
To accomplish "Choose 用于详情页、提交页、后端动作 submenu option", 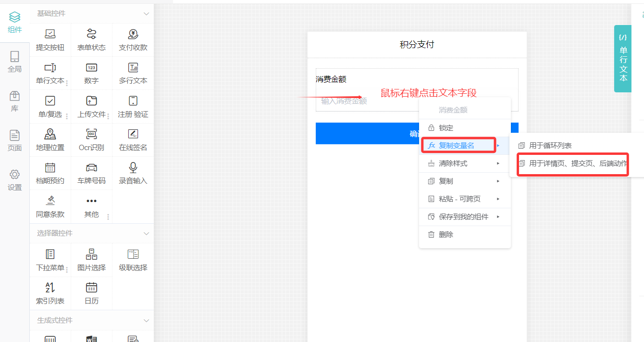I will (x=573, y=164).
